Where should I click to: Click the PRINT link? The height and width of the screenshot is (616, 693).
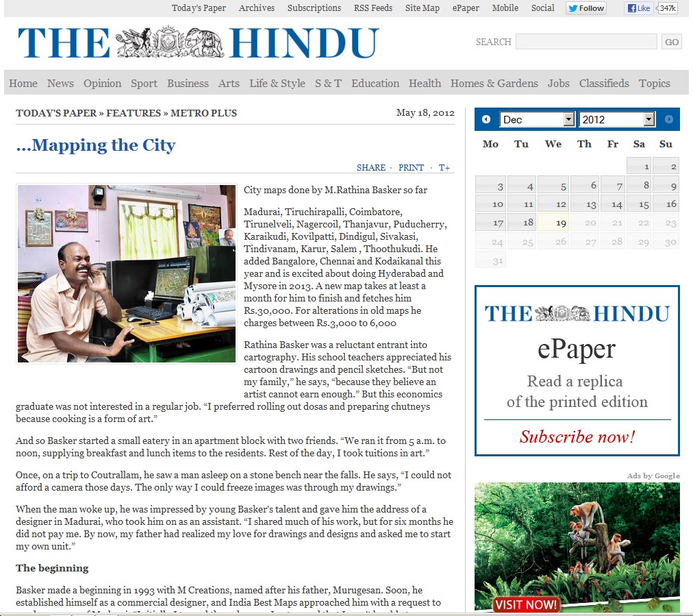411,168
